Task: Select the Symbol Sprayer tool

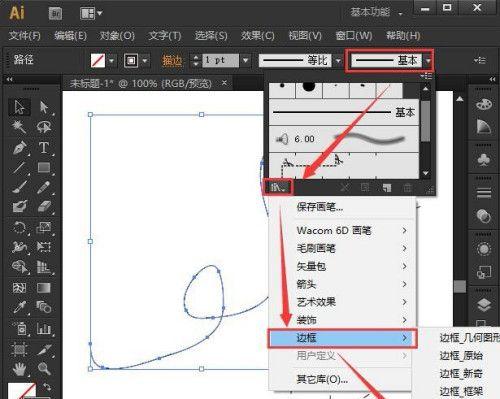Action: [x=19, y=328]
